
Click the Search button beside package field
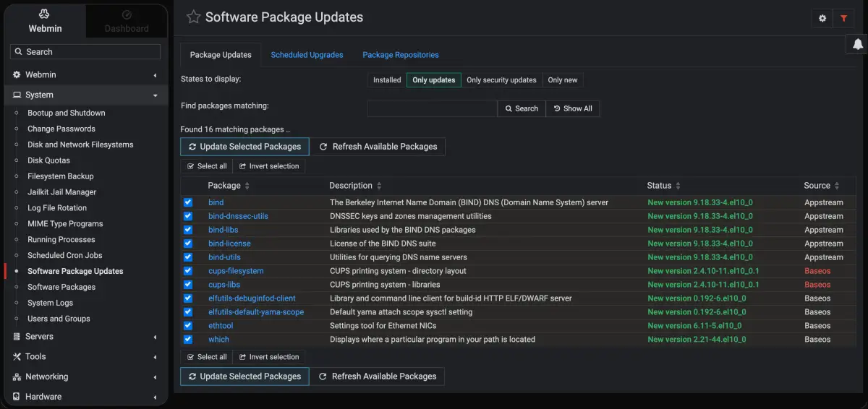pos(521,108)
